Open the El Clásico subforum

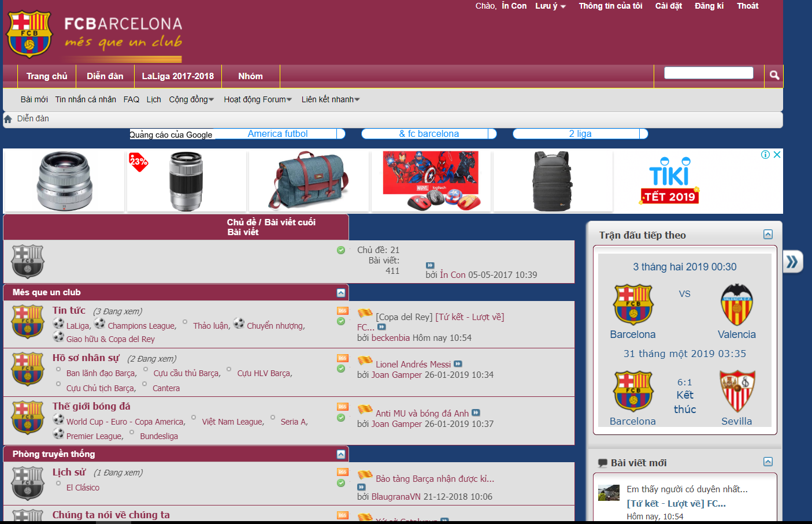[x=83, y=488]
